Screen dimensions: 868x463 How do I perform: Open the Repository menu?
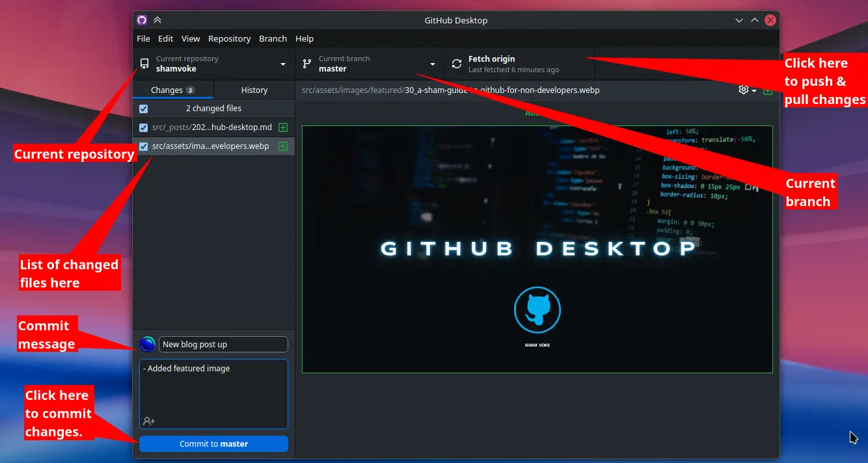coord(229,38)
